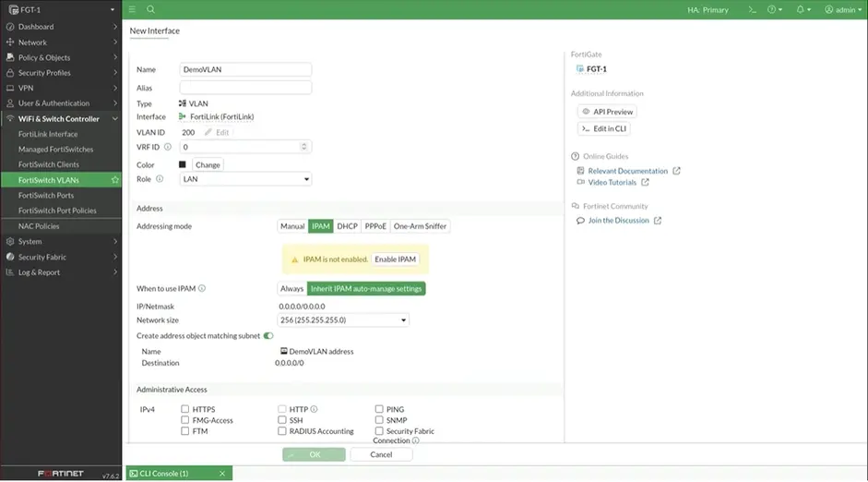This screenshot has height=482, width=868.
Task: Select One-Arm Sniffer addressing mode
Action: (x=420, y=226)
